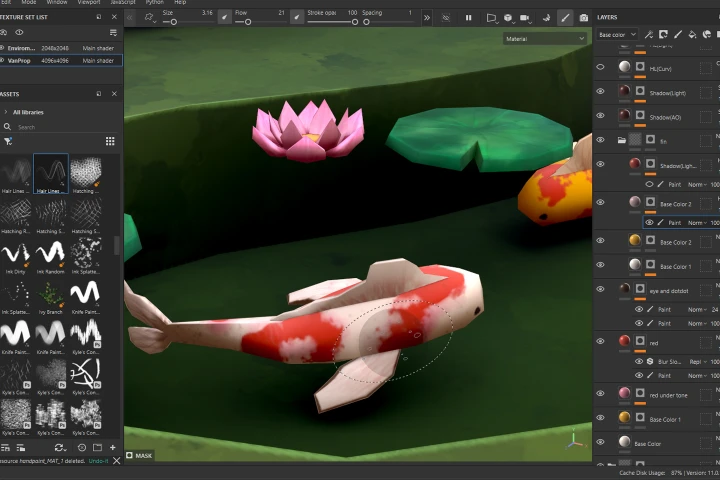Toggle solo texture set eye icon
Image resolution: width=720 pixels, height=480 pixels.
(x=19, y=33)
